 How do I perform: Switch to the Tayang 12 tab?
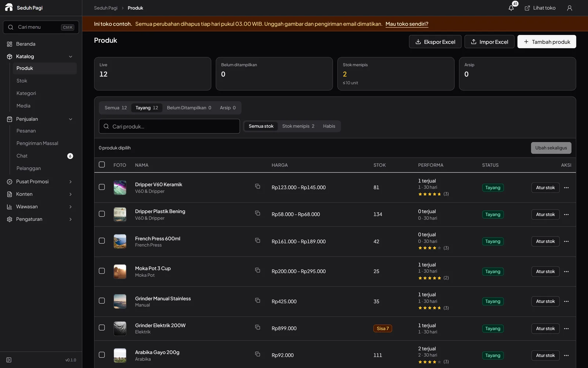click(x=147, y=108)
